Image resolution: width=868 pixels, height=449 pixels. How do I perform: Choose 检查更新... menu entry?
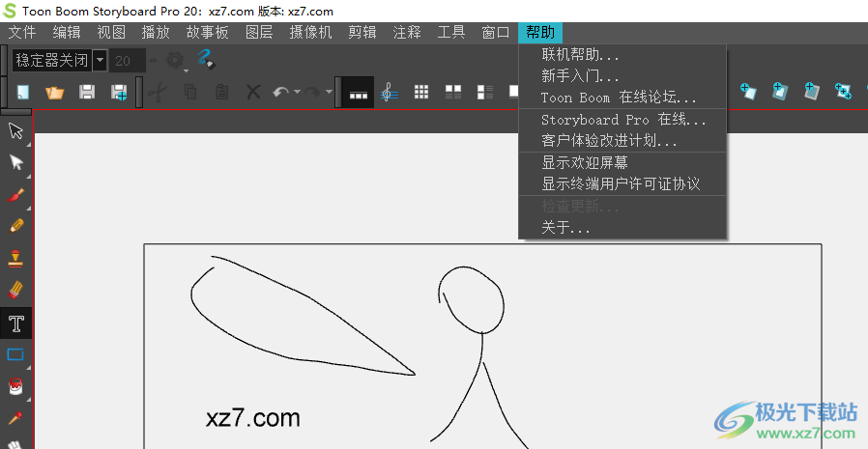pos(622,207)
